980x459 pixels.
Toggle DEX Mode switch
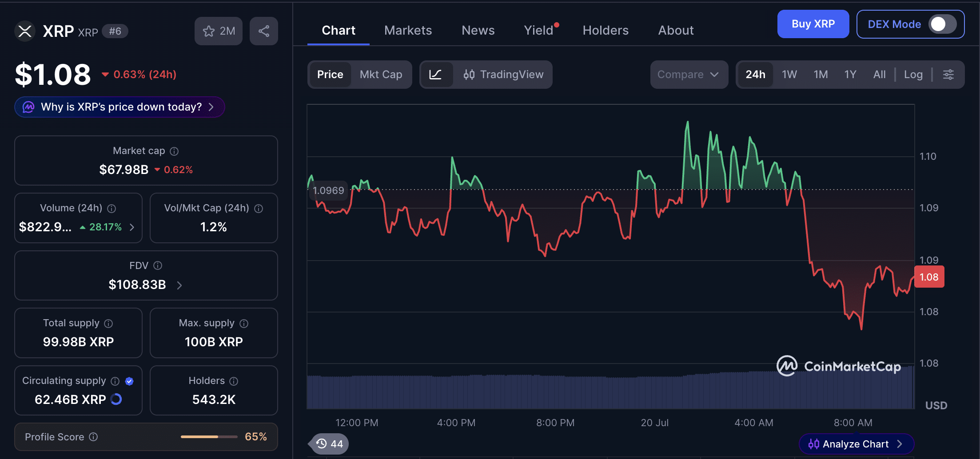942,24
